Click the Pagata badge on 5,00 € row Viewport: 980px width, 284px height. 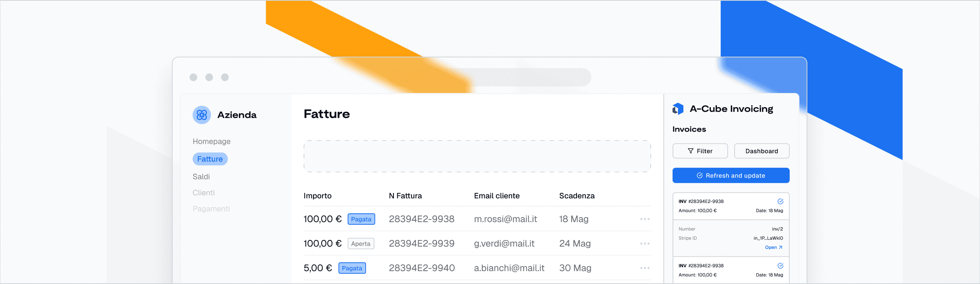pyautogui.click(x=352, y=268)
